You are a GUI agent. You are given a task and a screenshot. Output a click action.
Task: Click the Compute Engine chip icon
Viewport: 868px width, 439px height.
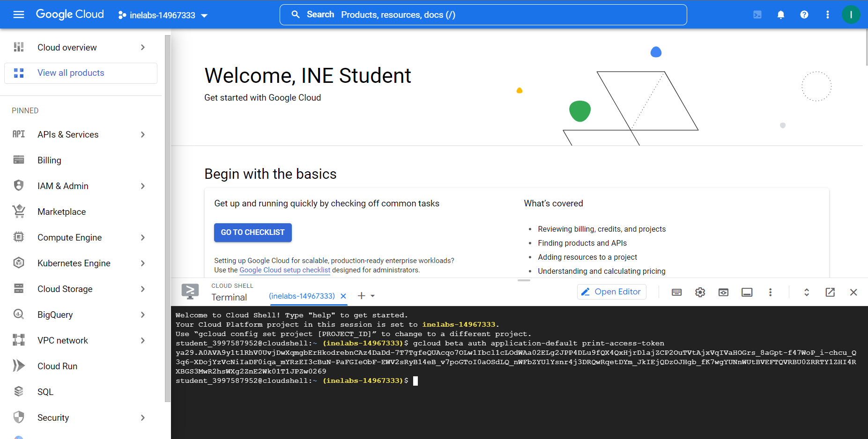(19, 237)
